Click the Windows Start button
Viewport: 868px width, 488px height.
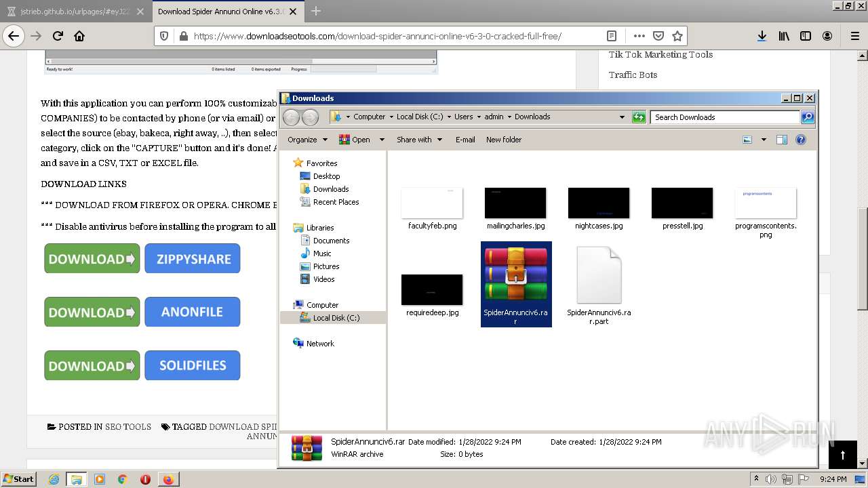pos(19,479)
